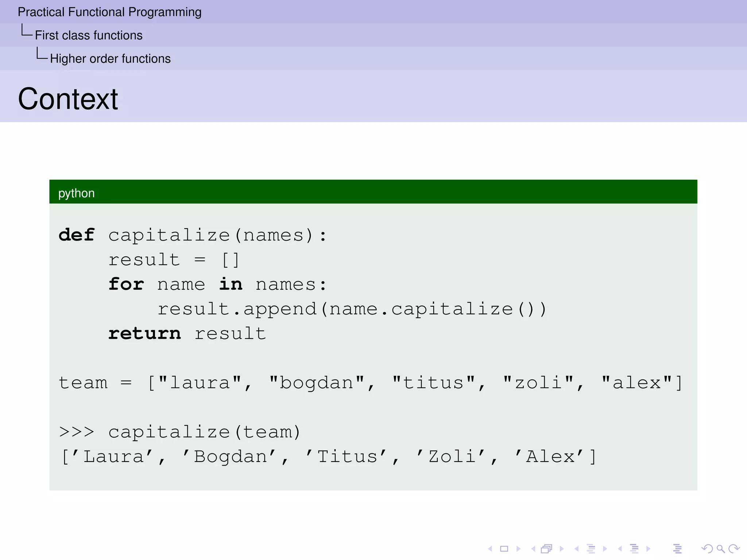Go to previous subsection arrow
The height and width of the screenshot is (560, 747).
click(x=576, y=548)
